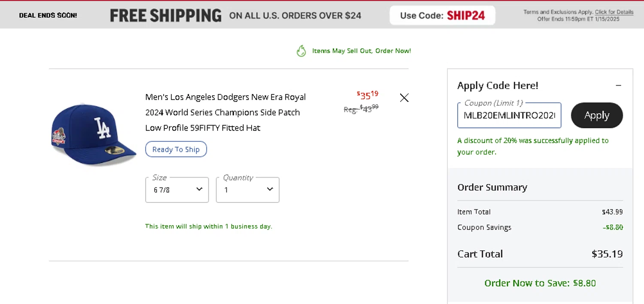Click the Items May Sell Out text
Image resolution: width=644 pixels, height=304 pixels.
[x=361, y=51]
